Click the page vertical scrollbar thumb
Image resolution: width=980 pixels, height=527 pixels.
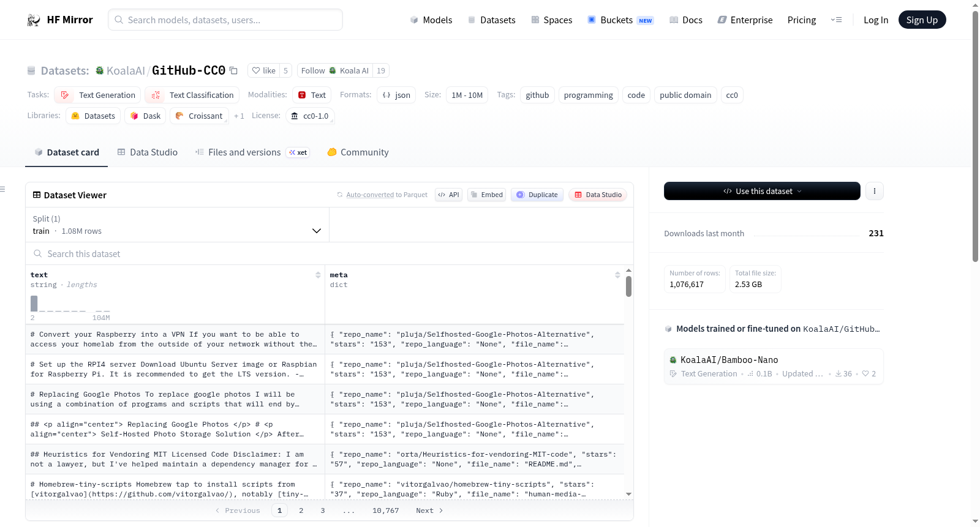tap(976, 136)
